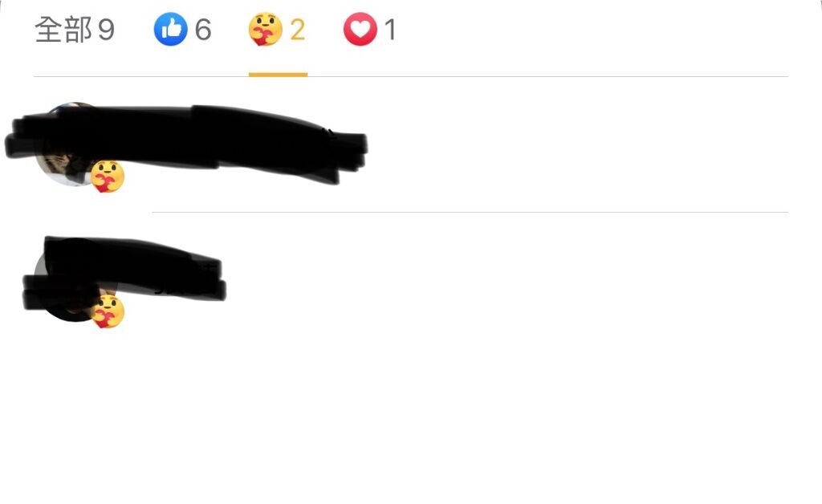Image resolution: width=822 pixels, height=504 pixels.
Task: Click the yellow underline of the active tab
Action: pos(278,75)
